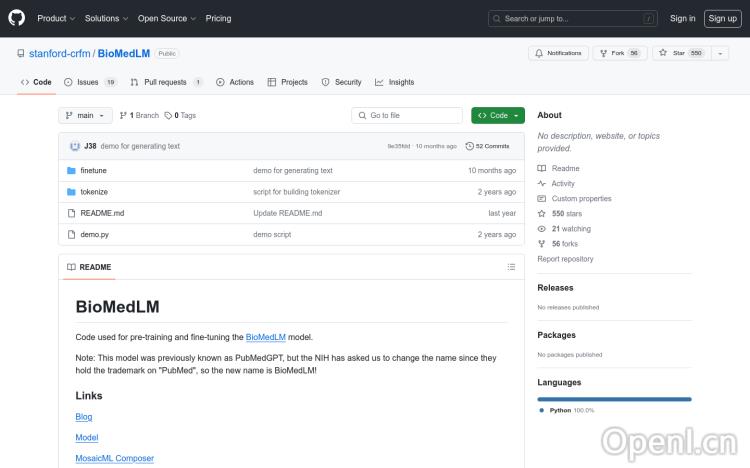Click the Python language progress bar
The width and height of the screenshot is (750, 468).
point(613,398)
